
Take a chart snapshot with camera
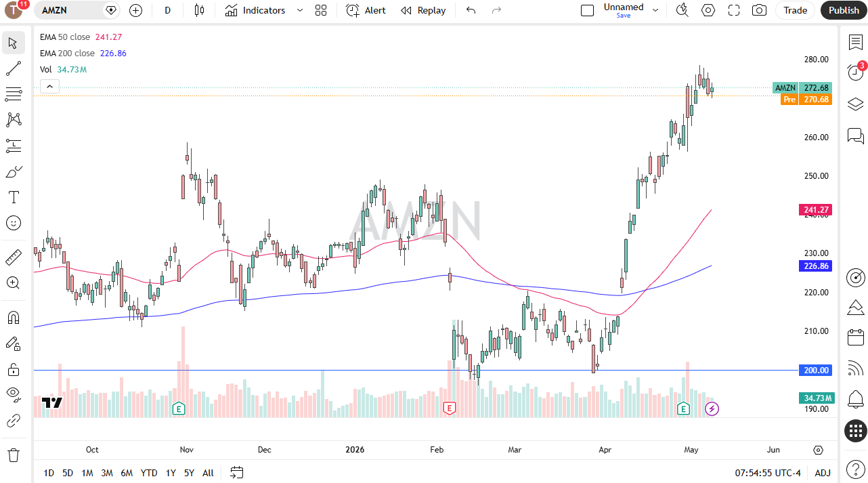click(x=760, y=10)
